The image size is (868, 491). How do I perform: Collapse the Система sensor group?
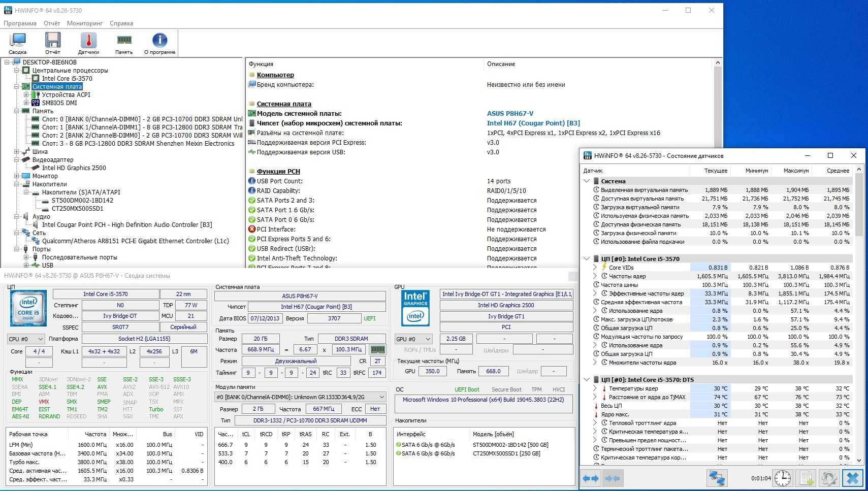(x=587, y=181)
